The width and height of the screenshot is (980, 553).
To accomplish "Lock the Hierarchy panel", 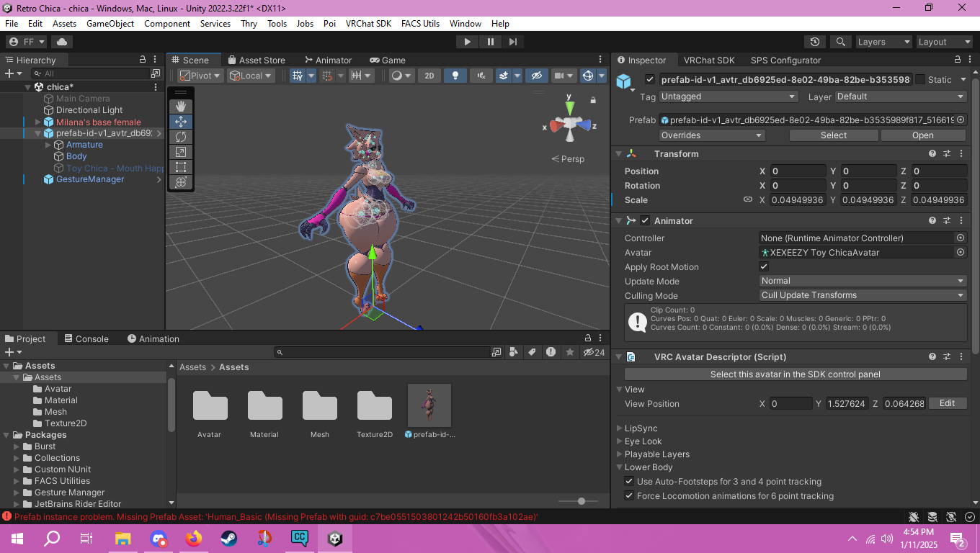I will (x=143, y=60).
